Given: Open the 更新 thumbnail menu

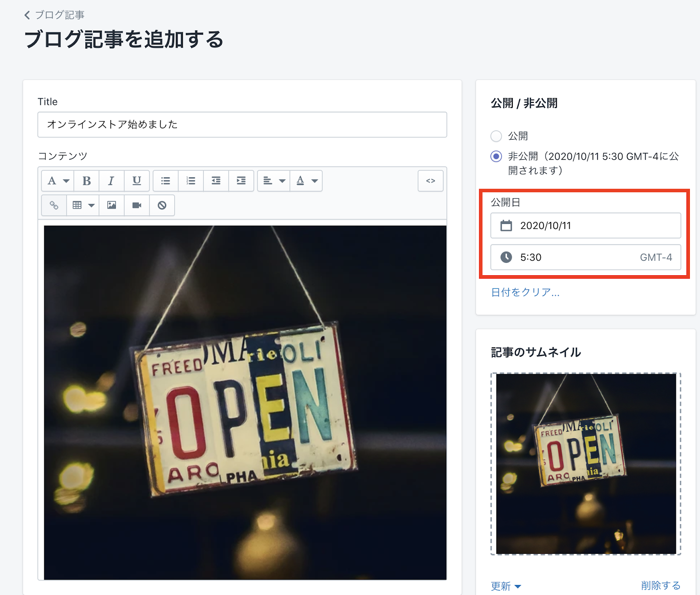Looking at the screenshot, I should click(506, 586).
